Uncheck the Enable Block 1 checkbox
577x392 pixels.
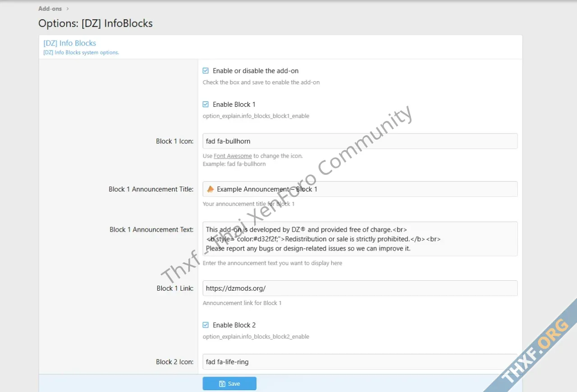coord(206,105)
